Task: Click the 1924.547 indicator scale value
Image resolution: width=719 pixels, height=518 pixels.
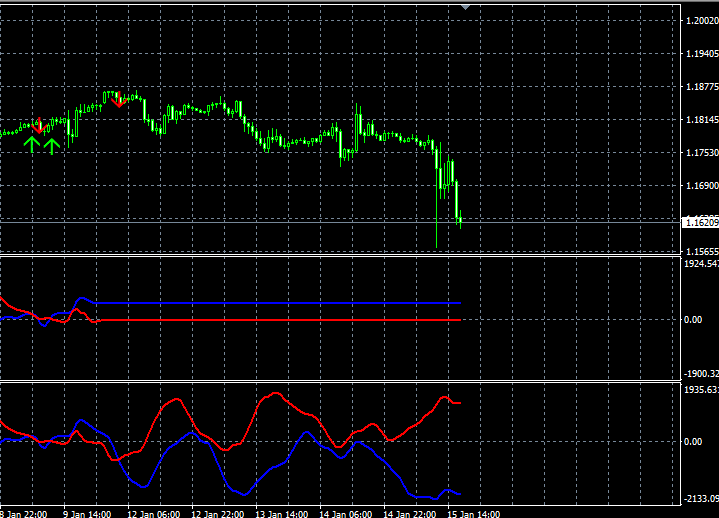Action: (702, 264)
